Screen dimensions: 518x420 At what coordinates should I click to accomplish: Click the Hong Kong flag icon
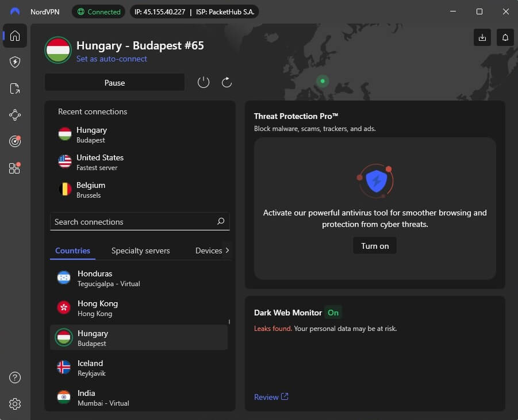point(64,308)
